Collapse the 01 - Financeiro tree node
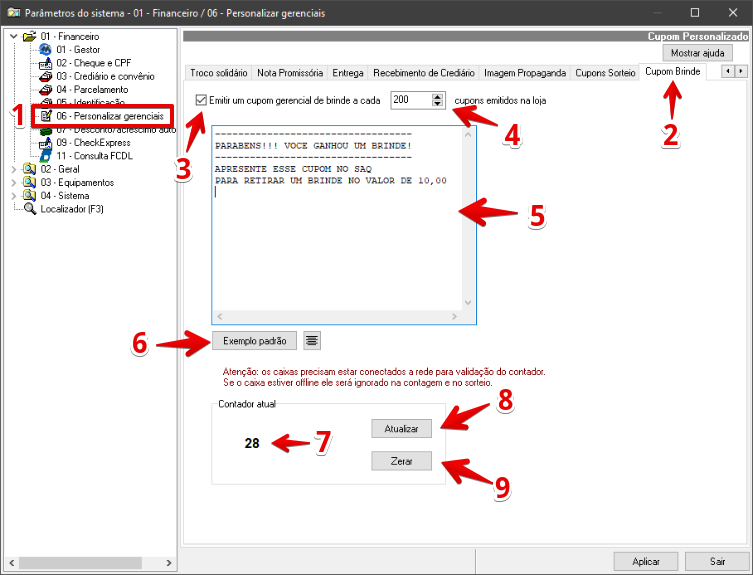Viewport: 753px width, 575px height. click(x=14, y=36)
